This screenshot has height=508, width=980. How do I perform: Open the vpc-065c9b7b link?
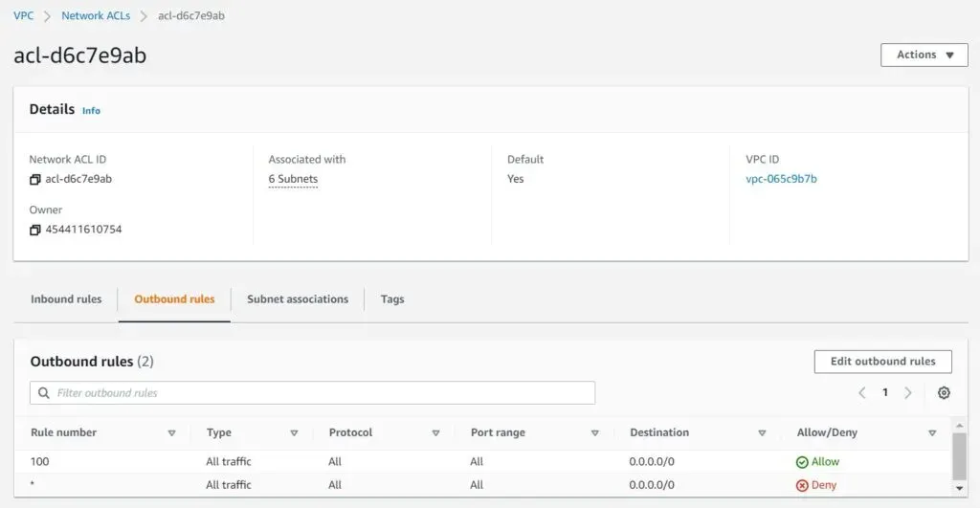(x=781, y=179)
